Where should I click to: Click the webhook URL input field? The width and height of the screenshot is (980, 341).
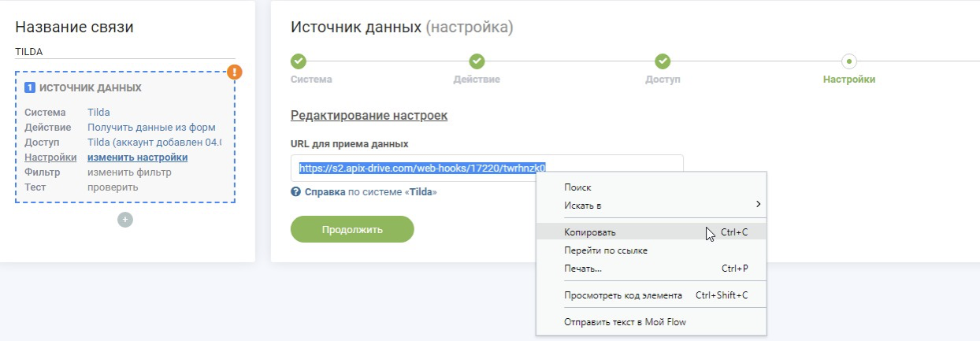coord(487,168)
